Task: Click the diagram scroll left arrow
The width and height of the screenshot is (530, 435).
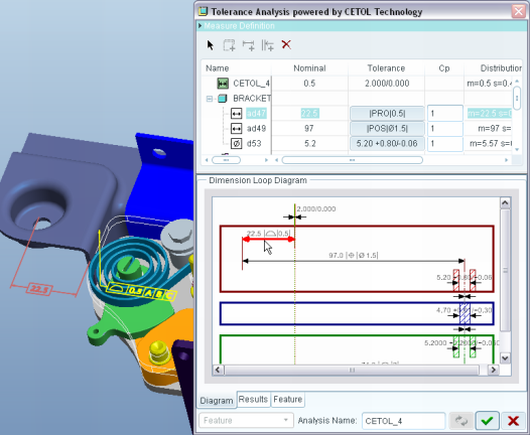Action: coord(218,370)
